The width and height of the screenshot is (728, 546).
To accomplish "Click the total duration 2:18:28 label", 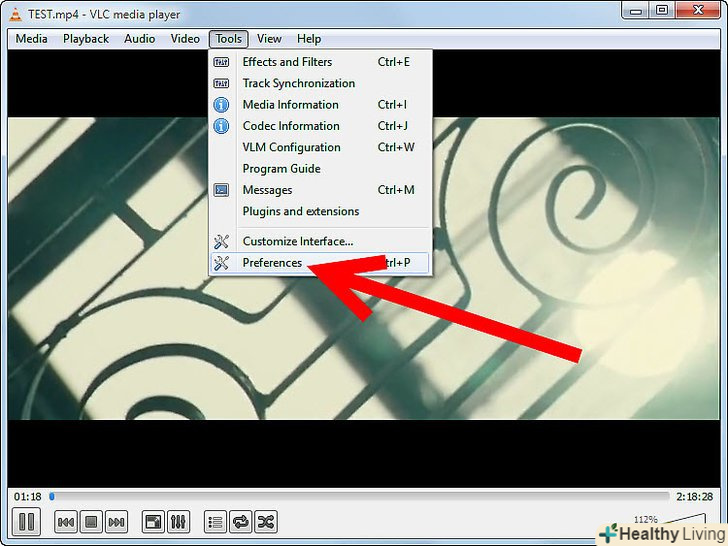I will pyautogui.click(x=694, y=497).
